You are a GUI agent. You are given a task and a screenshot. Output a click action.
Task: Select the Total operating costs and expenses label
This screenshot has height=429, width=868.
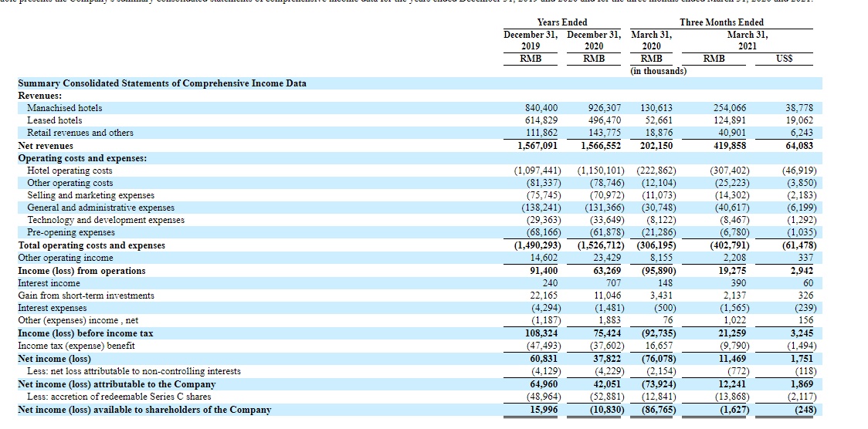click(x=91, y=245)
